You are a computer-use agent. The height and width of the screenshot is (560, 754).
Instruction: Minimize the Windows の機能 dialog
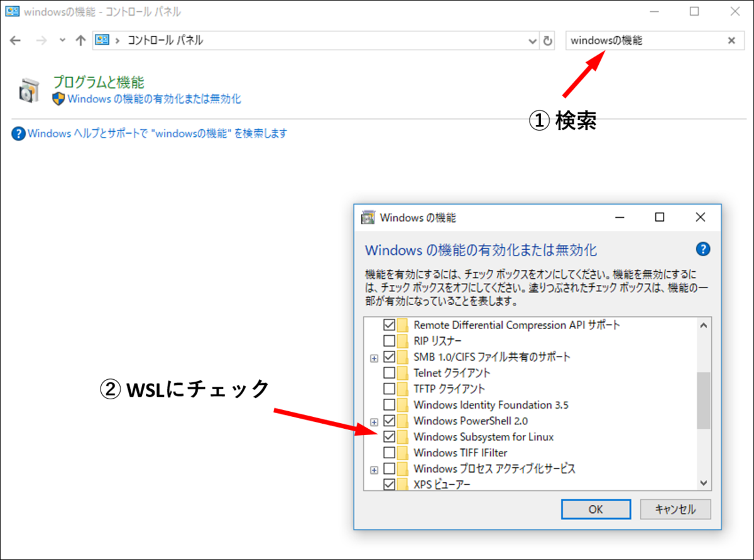coord(619,217)
